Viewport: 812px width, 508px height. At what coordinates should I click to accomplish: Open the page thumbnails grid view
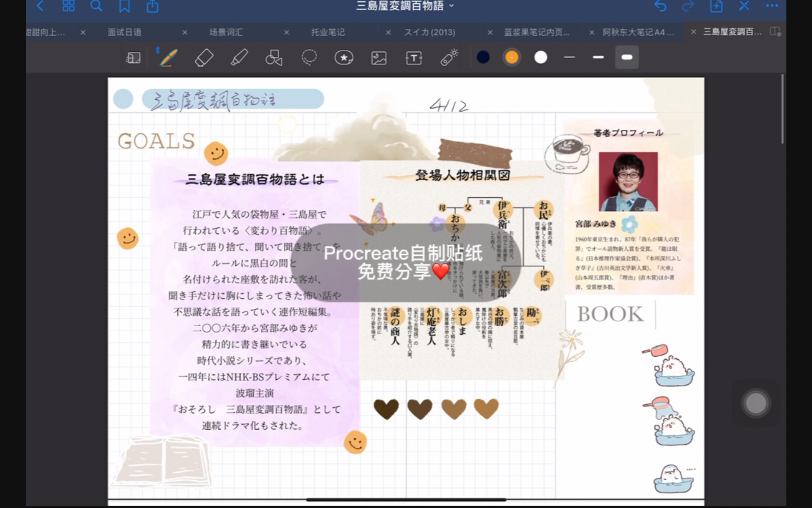click(x=68, y=6)
